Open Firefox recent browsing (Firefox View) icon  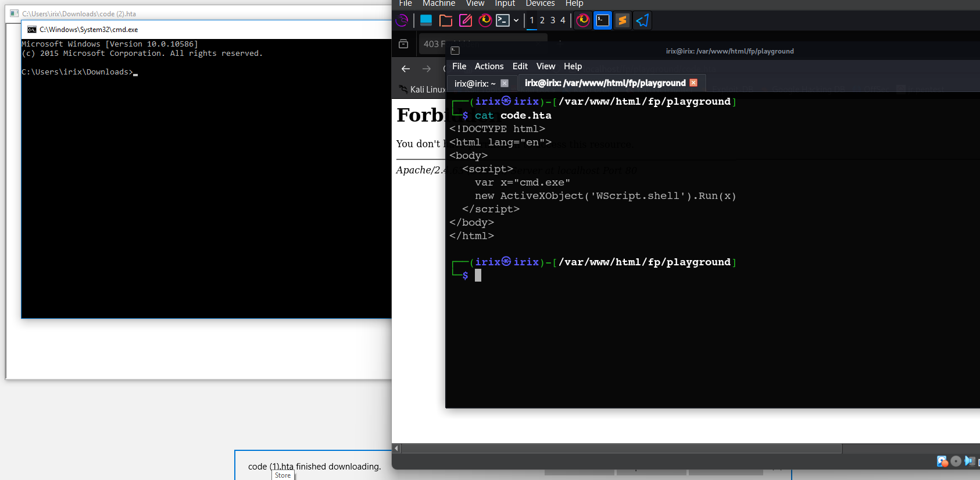click(x=403, y=44)
